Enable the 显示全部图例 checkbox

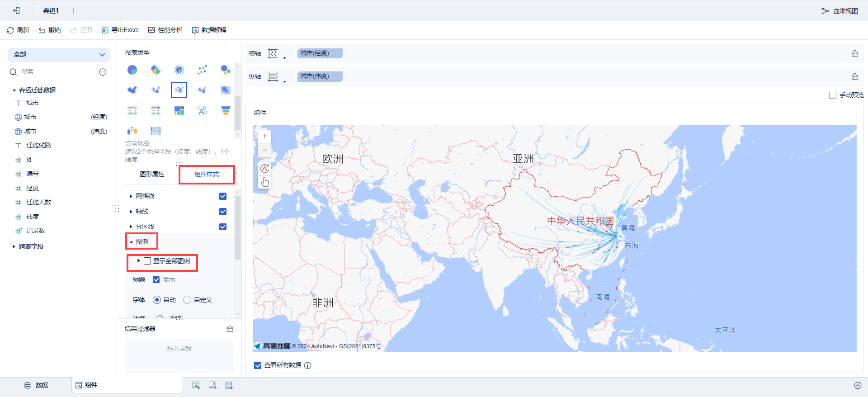[147, 261]
